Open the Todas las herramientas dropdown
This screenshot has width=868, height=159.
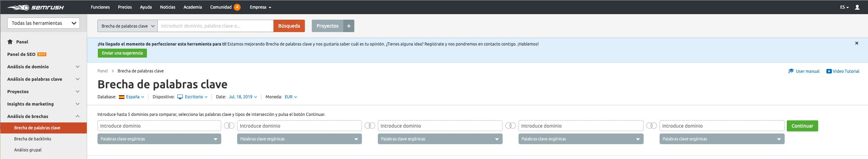tap(44, 23)
